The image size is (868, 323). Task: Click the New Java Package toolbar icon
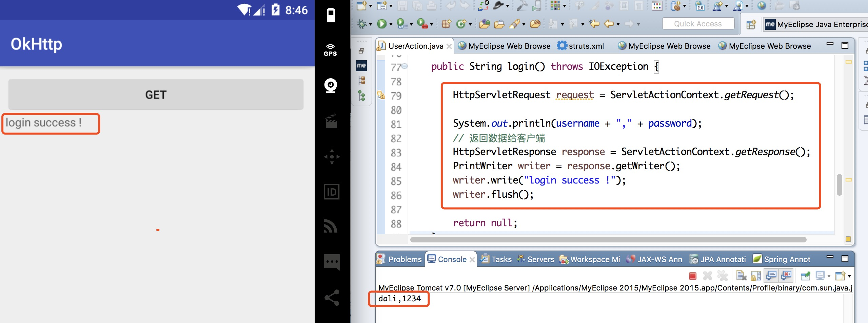[x=446, y=24]
